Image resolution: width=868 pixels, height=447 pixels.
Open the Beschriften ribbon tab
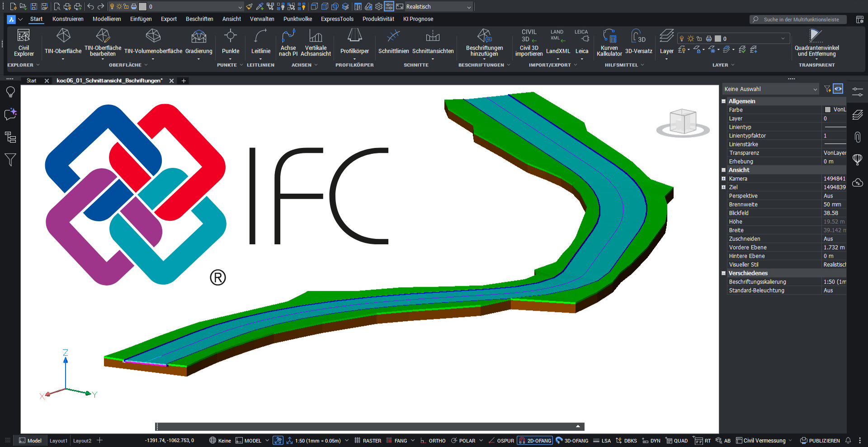(x=199, y=19)
